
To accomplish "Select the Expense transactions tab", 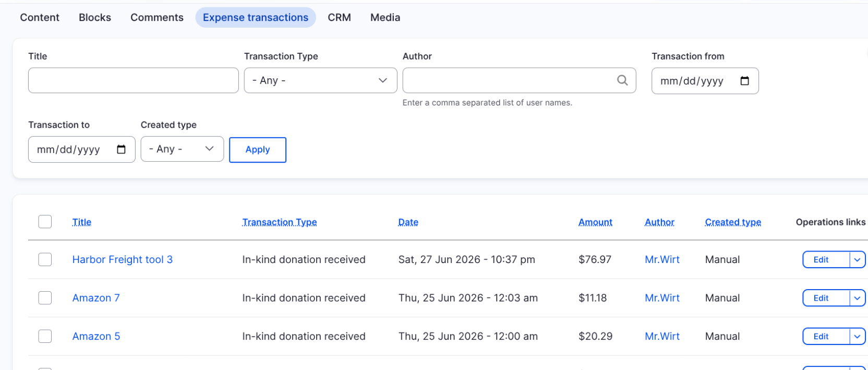I will coord(256,17).
